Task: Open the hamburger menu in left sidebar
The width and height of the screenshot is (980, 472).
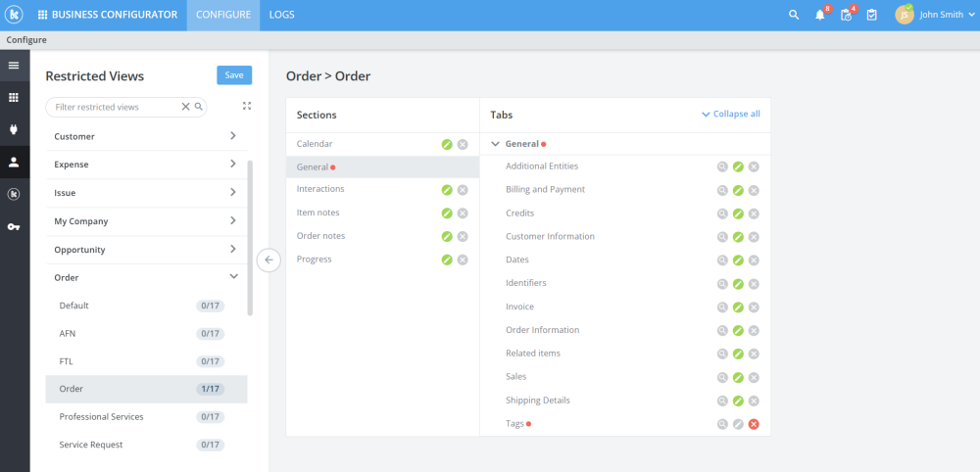Action: pyautogui.click(x=14, y=66)
